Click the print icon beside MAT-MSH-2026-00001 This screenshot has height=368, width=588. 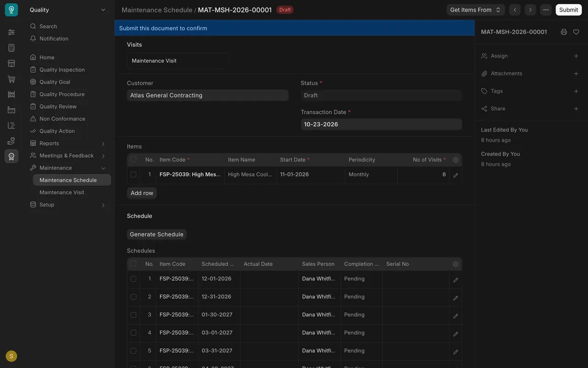564,32
